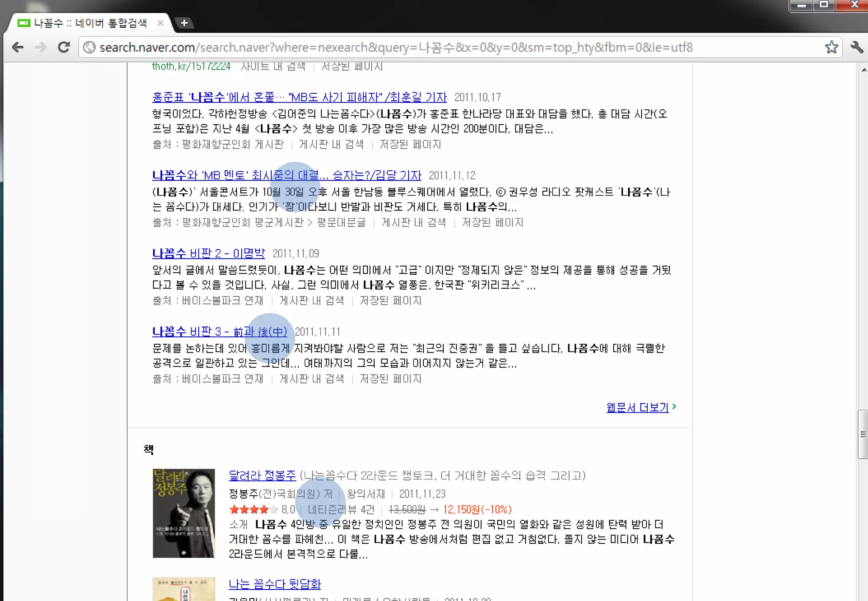Open the 나꼼수와 'MB 멘토' 최시중의 대결 link

(x=286, y=175)
